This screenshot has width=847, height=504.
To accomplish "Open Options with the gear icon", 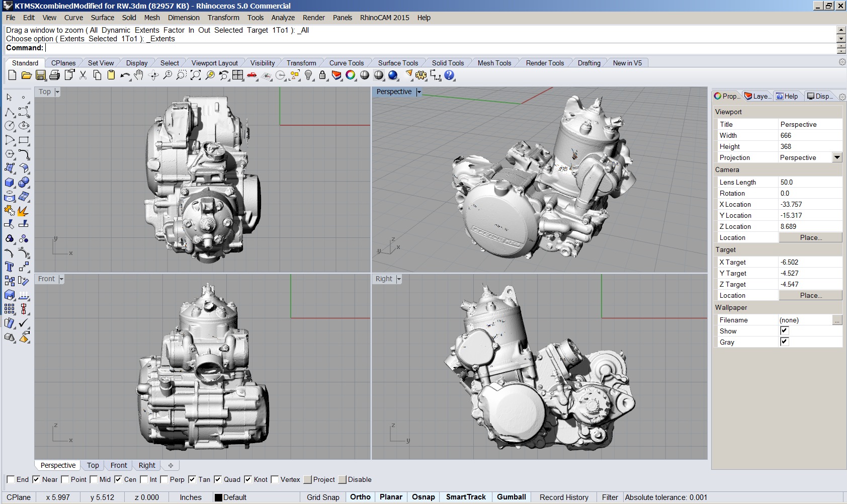I will (x=421, y=75).
